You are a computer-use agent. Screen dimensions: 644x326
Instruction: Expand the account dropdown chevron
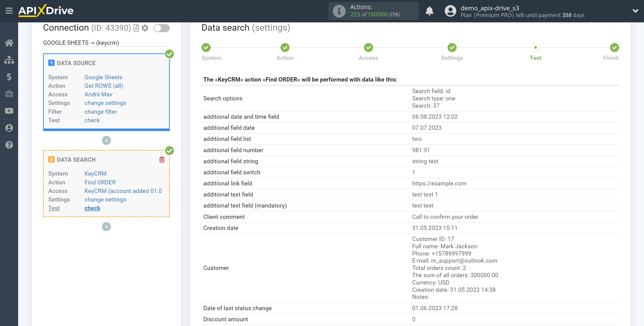tap(635, 11)
